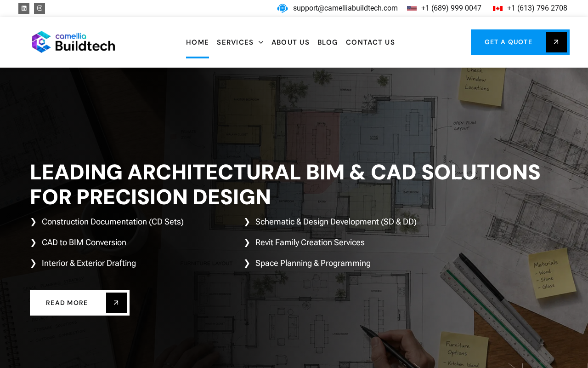
Task: Click the support chat bubble icon
Action: (x=283, y=8)
